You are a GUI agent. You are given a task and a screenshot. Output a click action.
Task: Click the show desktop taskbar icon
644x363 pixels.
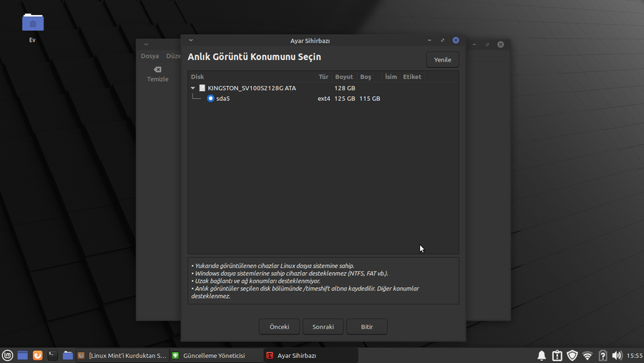click(23, 356)
